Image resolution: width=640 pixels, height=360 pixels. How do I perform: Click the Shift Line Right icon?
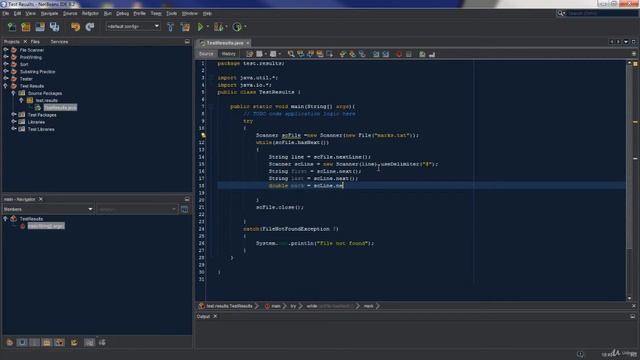pos(386,54)
